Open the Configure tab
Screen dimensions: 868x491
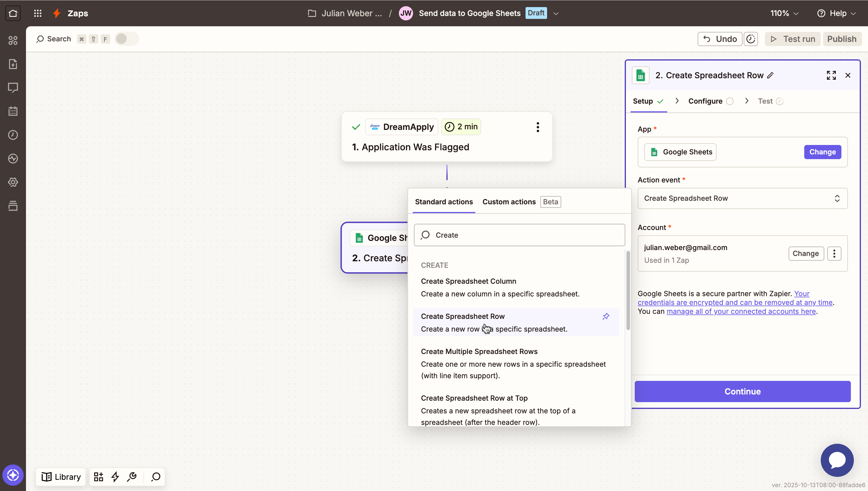711,101
